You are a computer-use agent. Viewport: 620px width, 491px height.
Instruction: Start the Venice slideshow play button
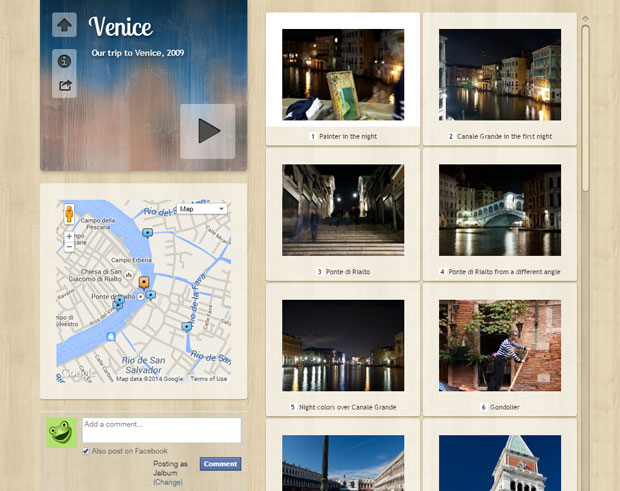(x=208, y=131)
